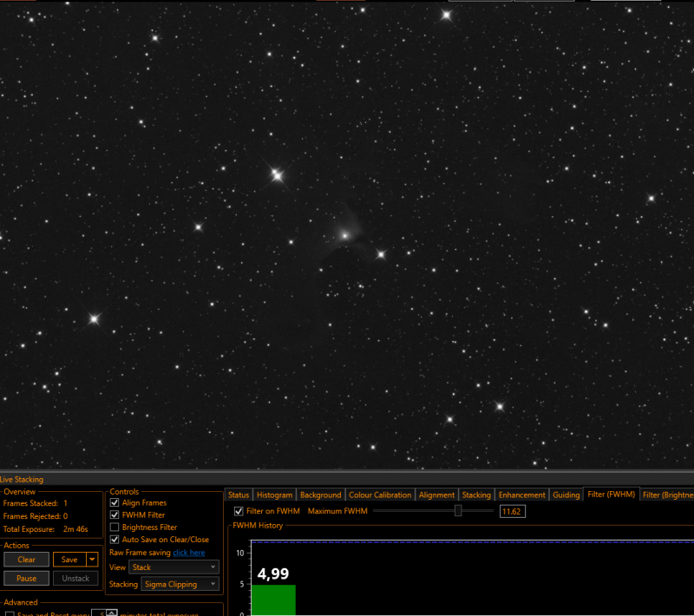Click the green FWHM history bar
Screen dimensions: 694x616
point(273,600)
